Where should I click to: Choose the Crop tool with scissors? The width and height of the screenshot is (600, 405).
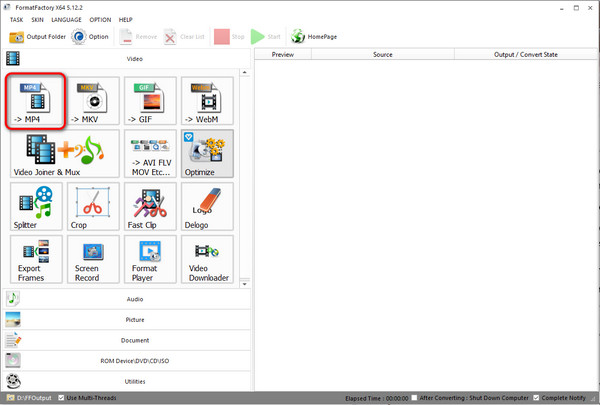[x=93, y=206]
